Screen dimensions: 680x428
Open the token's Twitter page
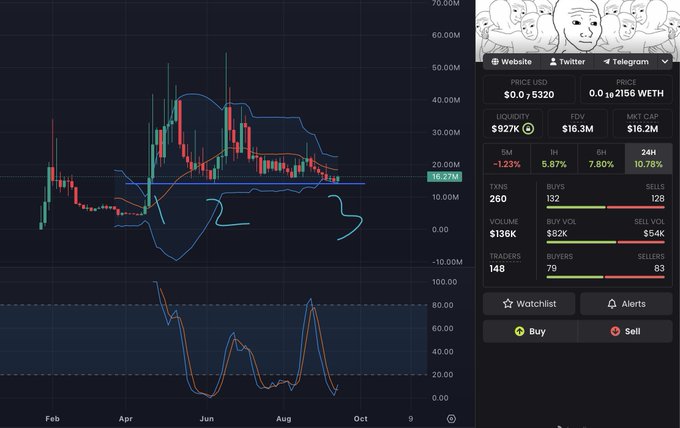567,62
